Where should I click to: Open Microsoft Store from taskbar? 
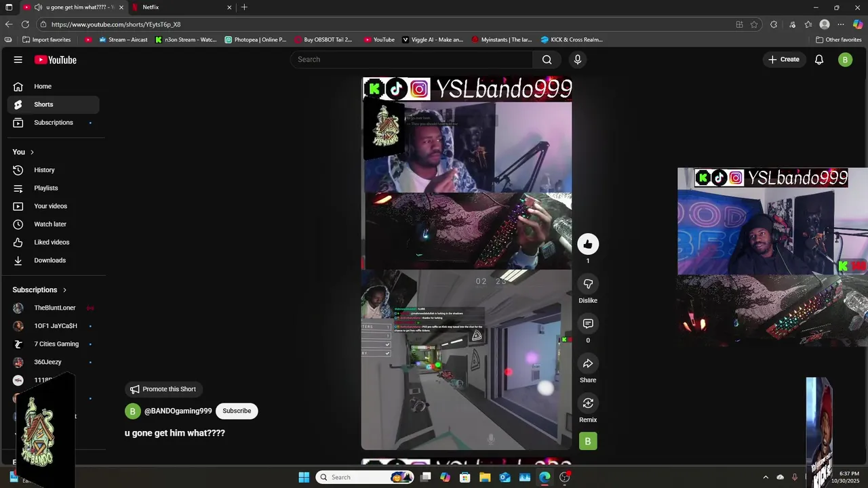tap(465, 477)
